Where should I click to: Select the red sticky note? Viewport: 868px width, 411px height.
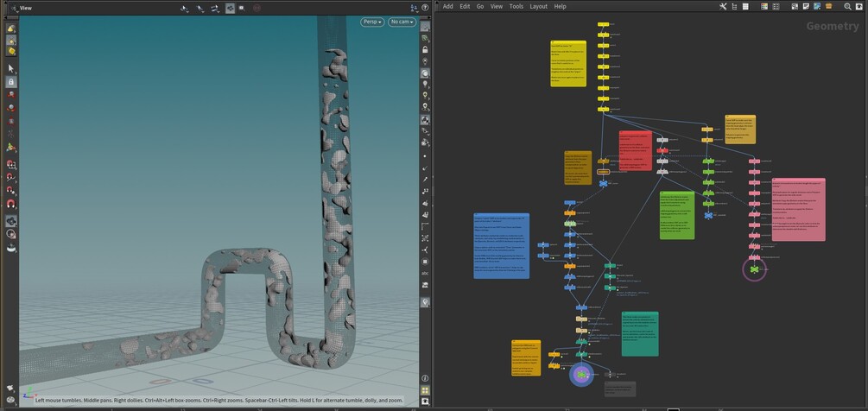point(635,150)
